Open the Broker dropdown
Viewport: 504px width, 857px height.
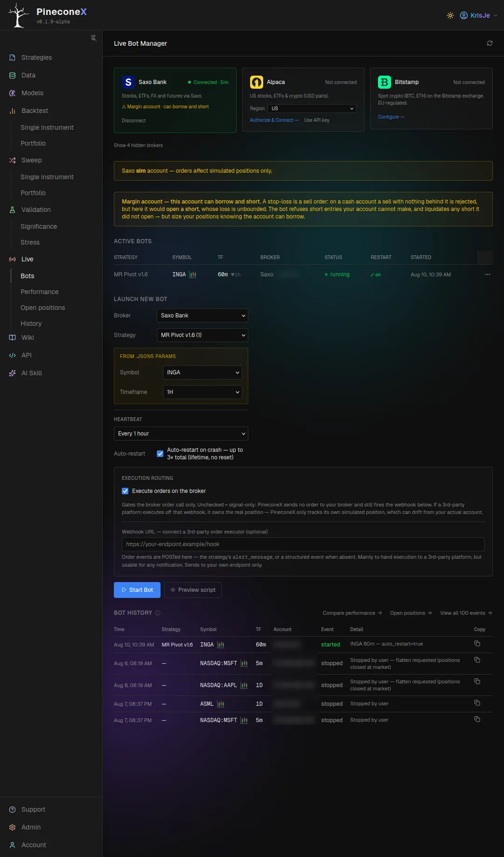pyautogui.click(x=202, y=316)
